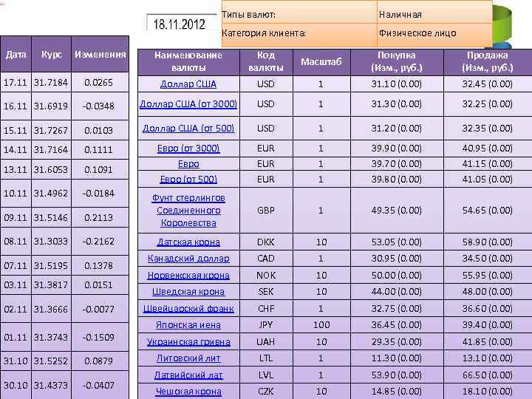Open the Шведская крона link
The height and width of the screenshot is (399, 532).
[188, 291]
